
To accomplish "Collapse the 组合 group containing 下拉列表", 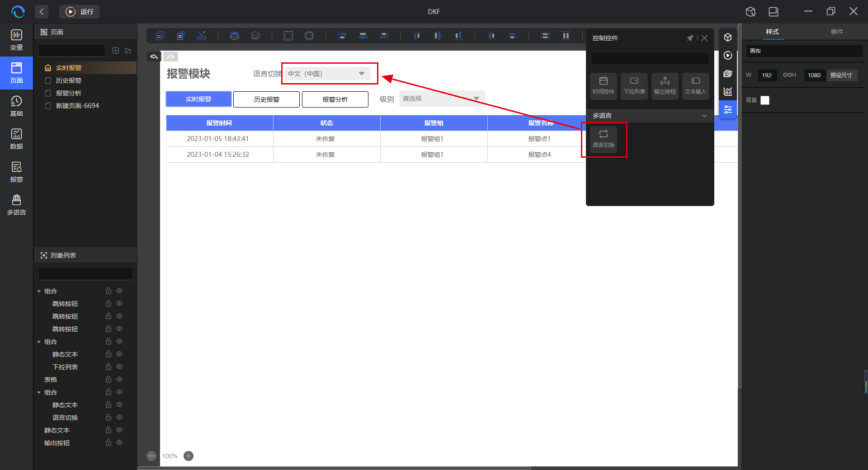I will (x=39, y=342).
